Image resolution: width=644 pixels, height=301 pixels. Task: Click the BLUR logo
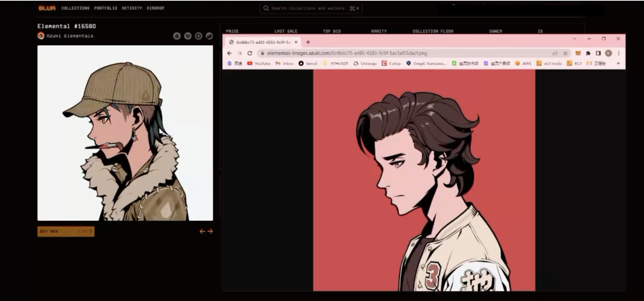coord(47,8)
